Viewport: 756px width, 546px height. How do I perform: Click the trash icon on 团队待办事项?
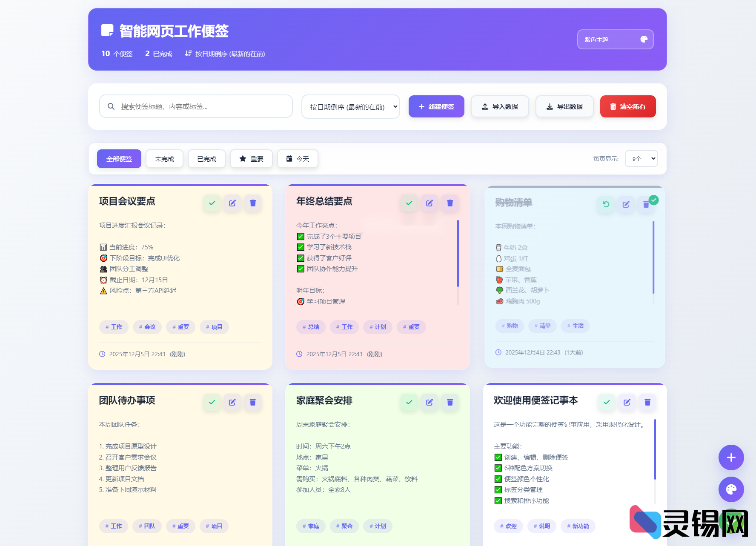click(252, 402)
